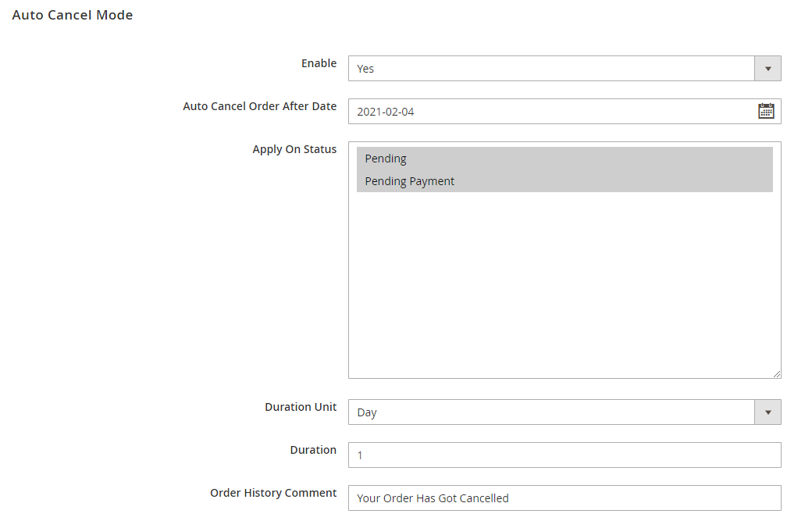This screenshot has height=528, width=812.
Task: Open the calendar date picker icon
Action: [766, 111]
